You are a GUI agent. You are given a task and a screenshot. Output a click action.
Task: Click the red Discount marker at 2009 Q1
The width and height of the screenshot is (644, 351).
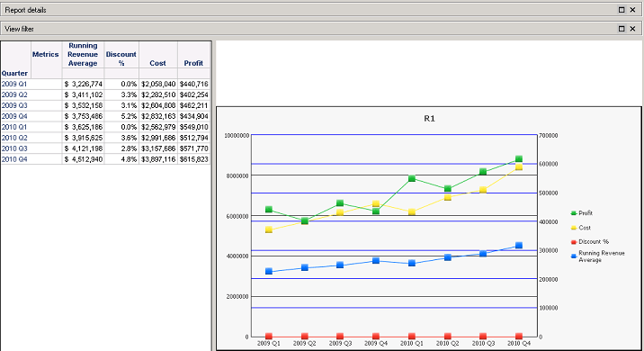pyautogui.click(x=269, y=337)
